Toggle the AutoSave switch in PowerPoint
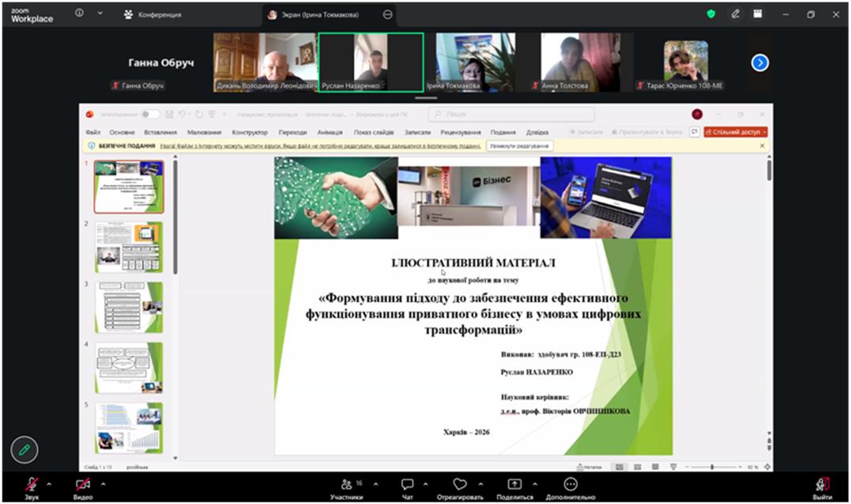The height and width of the screenshot is (504, 851). click(x=150, y=114)
